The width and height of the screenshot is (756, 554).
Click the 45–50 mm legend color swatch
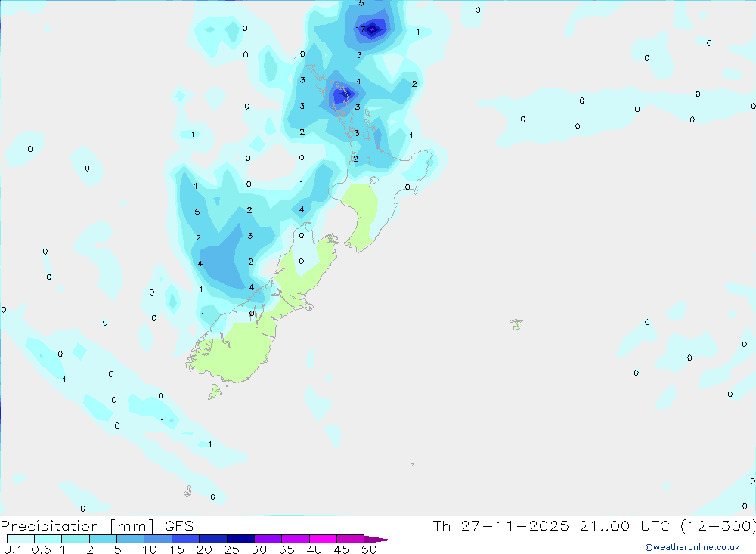[351, 539]
